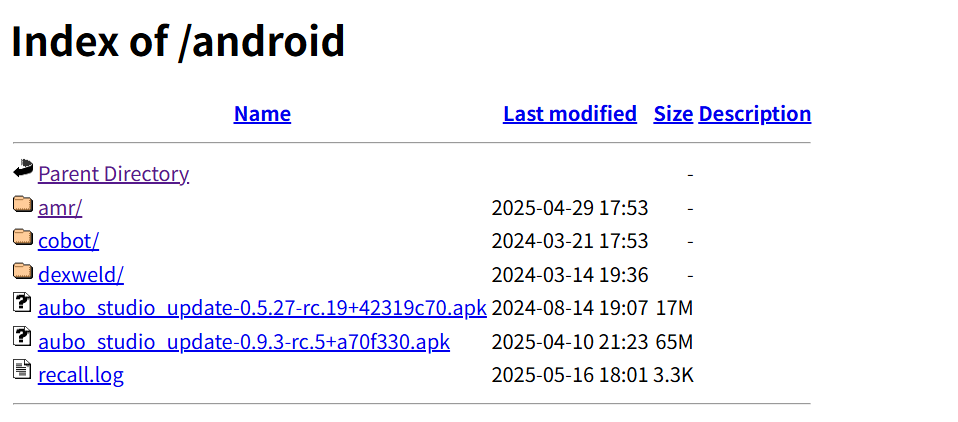Viewport: 958px width, 422px height.
Task: Click the Parent Directory back-arrow icon
Action: click(x=23, y=171)
